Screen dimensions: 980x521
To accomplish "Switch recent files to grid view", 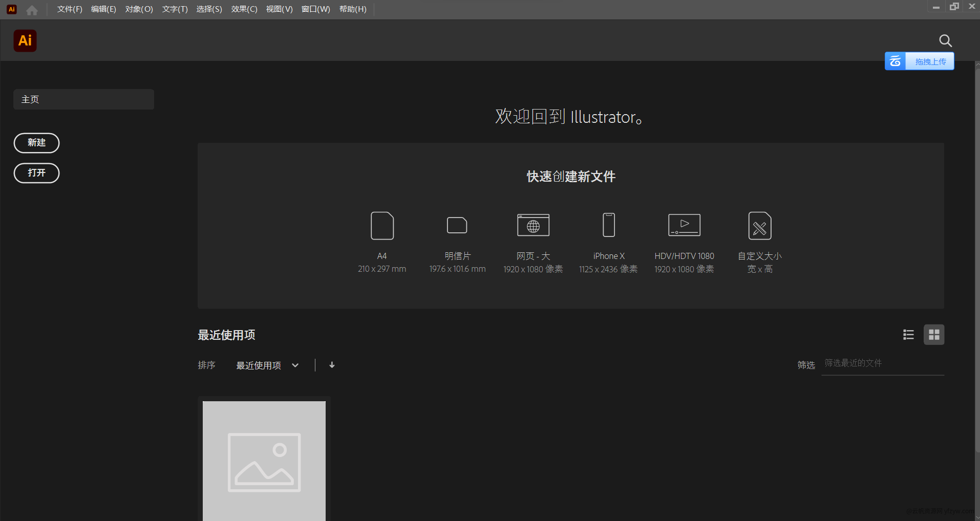I will pyautogui.click(x=934, y=335).
